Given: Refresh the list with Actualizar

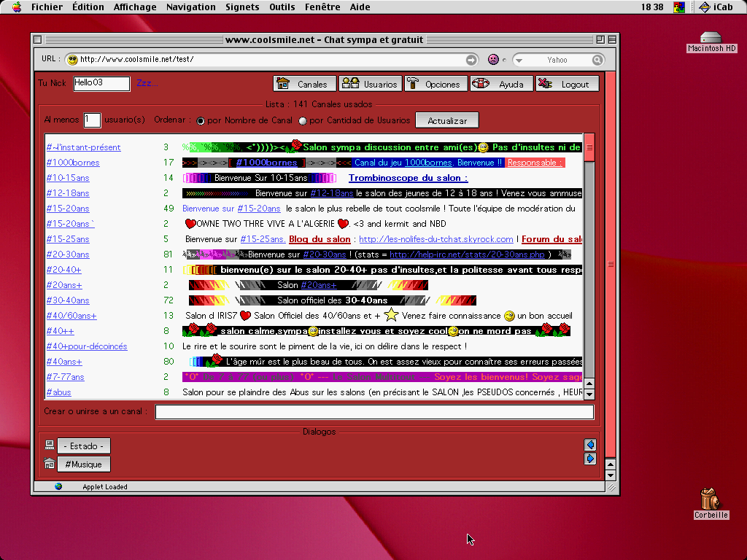Looking at the screenshot, I should click(x=447, y=120).
